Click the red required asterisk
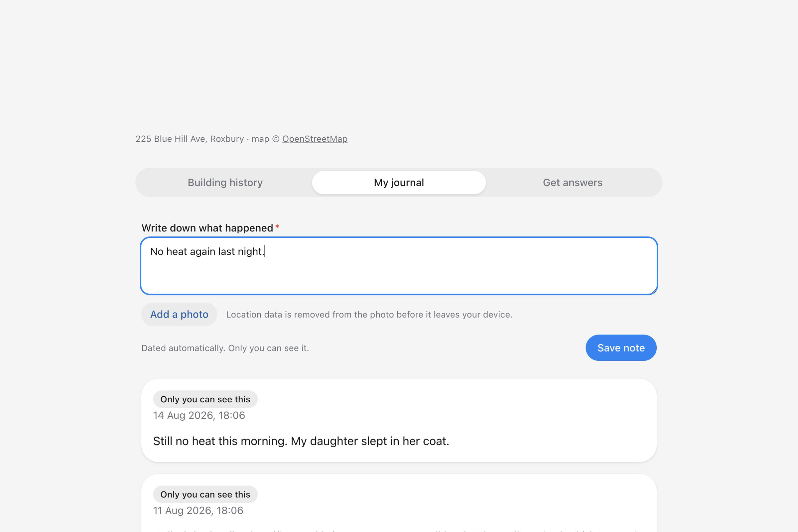The image size is (798, 532). [x=277, y=227]
